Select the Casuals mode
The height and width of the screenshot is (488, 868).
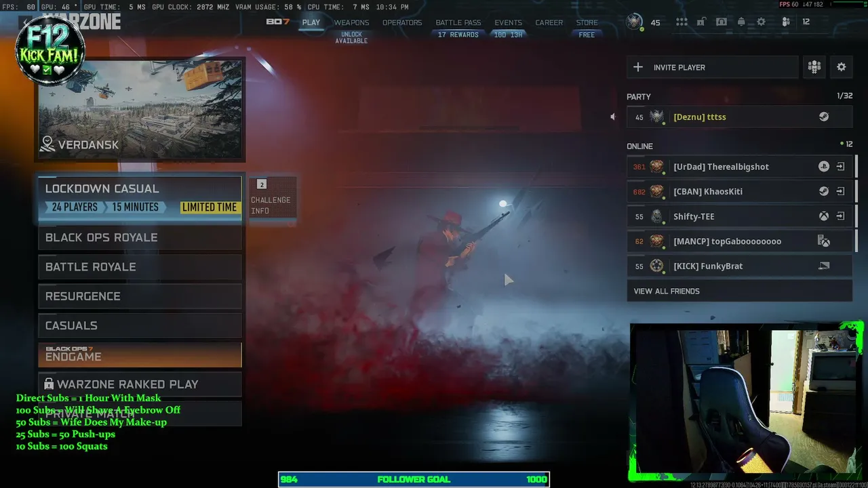pos(140,325)
